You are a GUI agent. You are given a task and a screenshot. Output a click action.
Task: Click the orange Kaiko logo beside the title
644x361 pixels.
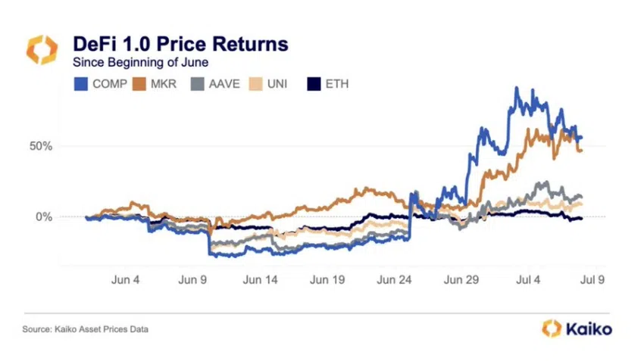point(42,50)
